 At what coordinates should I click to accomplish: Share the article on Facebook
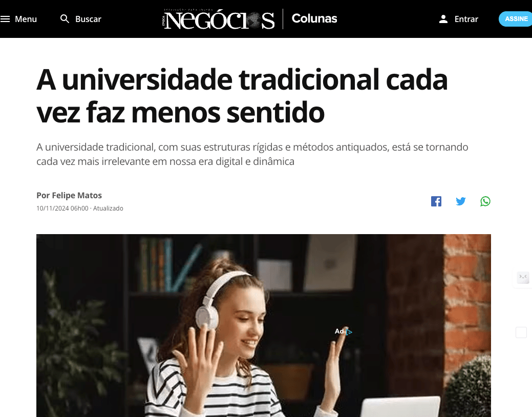[436, 201]
